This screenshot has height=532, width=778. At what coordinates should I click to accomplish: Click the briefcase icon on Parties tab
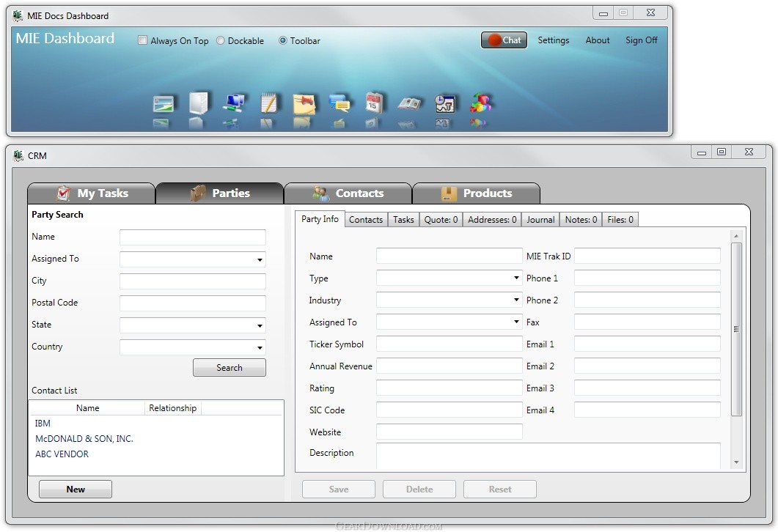[x=198, y=193]
